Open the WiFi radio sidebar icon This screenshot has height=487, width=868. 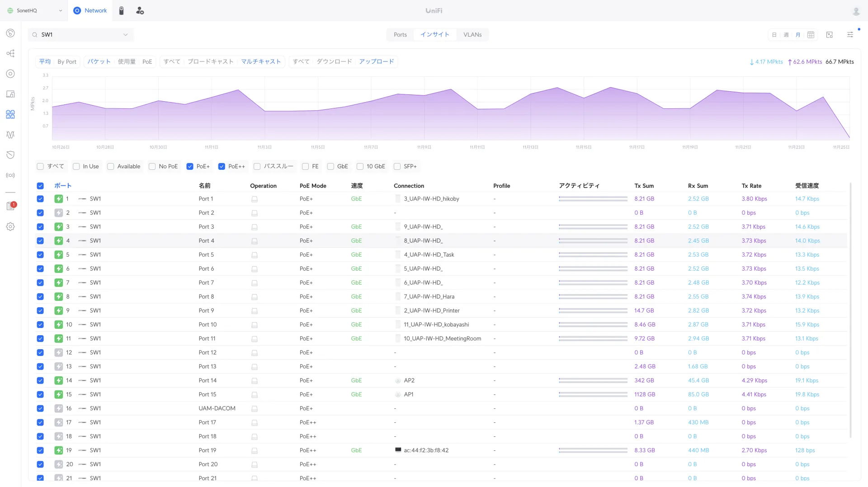point(10,175)
